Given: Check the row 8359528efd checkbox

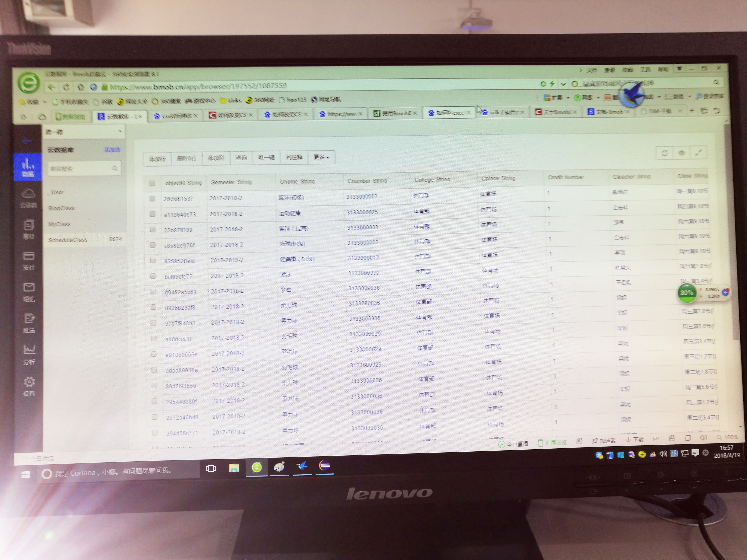Looking at the screenshot, I should (x=153, y=261).
